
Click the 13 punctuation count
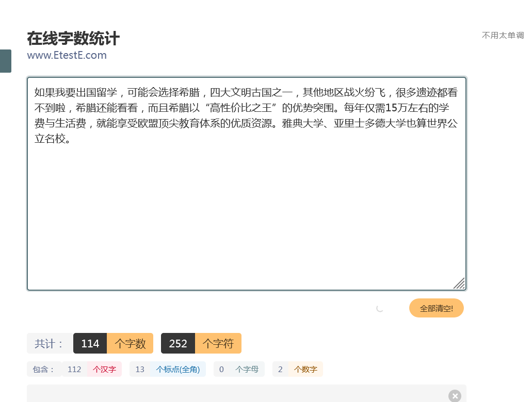pos(140,369)
